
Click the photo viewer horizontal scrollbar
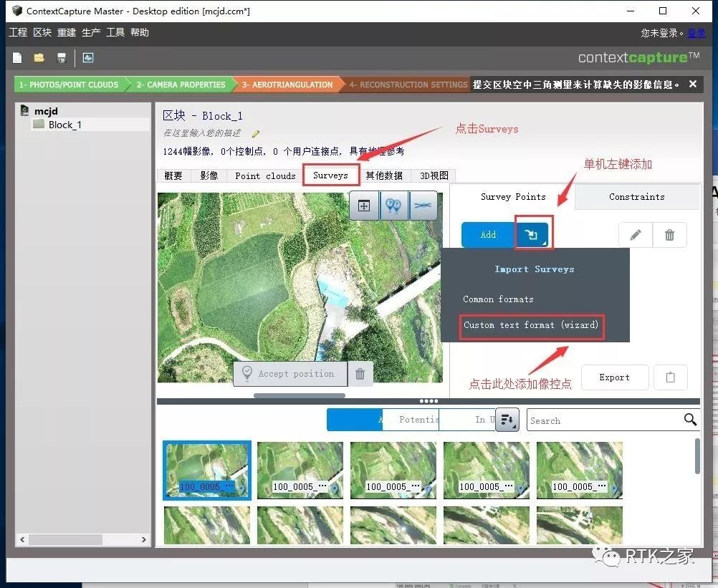click(300, 395)
